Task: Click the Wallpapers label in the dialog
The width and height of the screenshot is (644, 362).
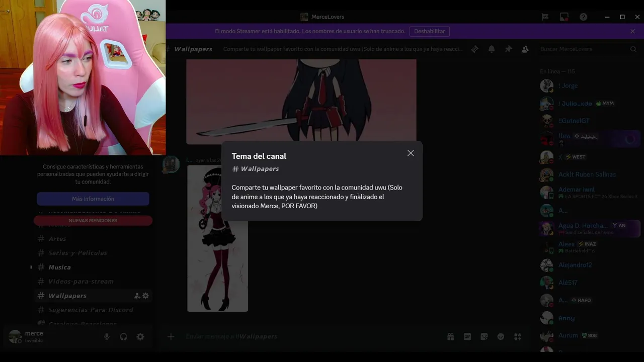Action: [x=260, y=168]
